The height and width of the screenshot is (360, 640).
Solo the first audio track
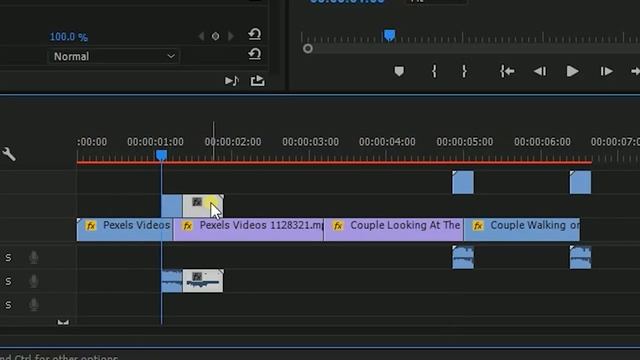click(x=8, y=258)
